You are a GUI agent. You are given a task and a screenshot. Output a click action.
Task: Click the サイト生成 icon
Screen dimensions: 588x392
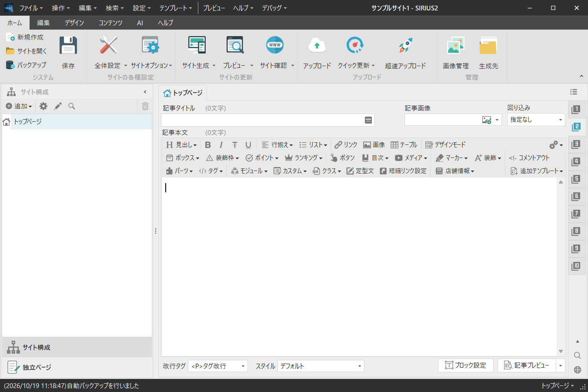point(197,45)
